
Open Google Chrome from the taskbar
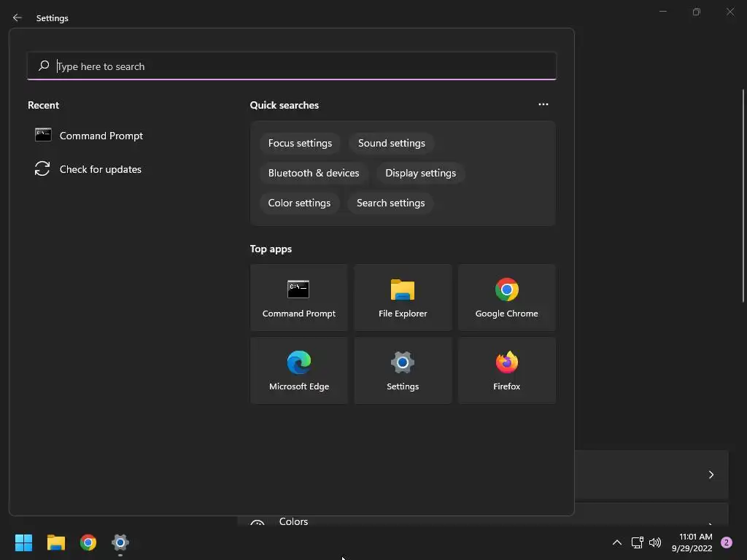[x=88, y=542]
